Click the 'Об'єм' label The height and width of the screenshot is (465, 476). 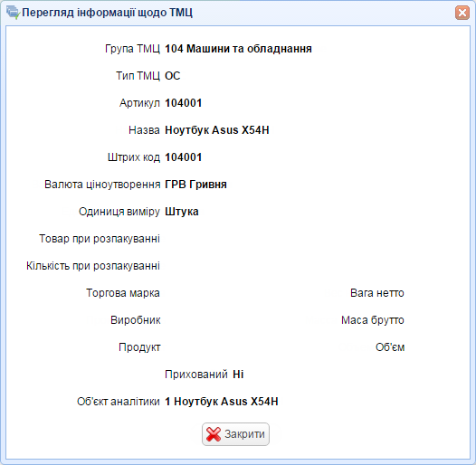click(x=390, y=346)
